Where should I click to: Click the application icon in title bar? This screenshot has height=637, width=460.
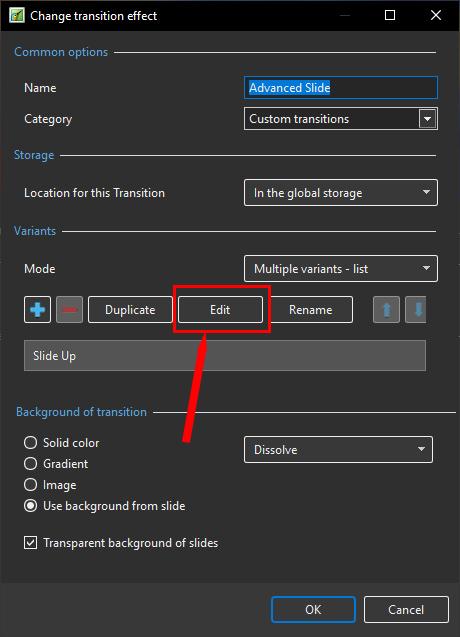pyautogui.click(x=17, y=15)
